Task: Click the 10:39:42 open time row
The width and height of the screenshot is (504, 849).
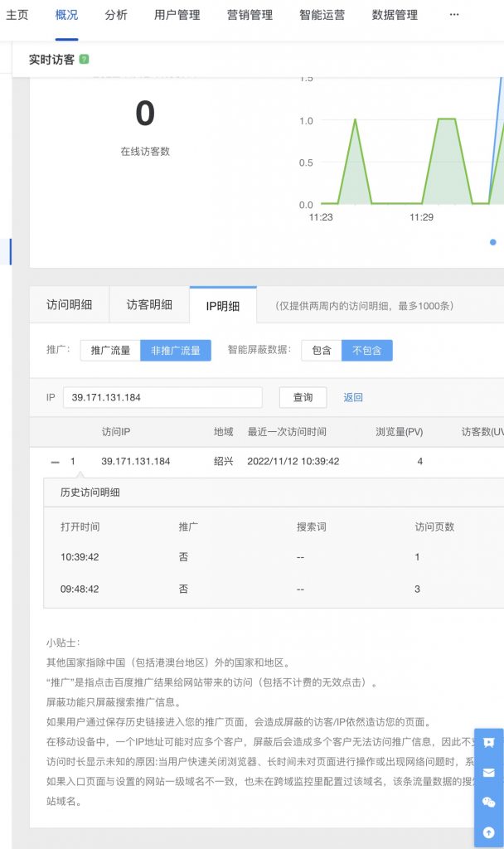Action: pos(80,556)
